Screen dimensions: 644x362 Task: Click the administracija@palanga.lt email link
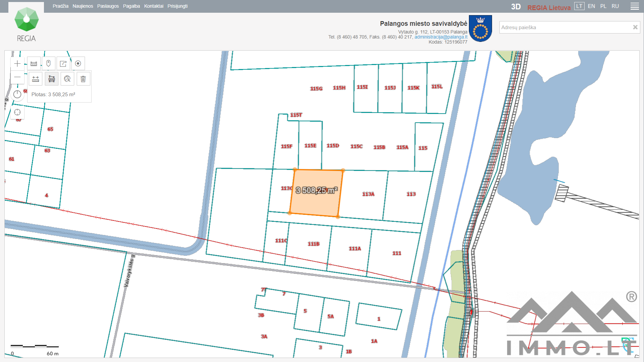pyautogui.click(x=441, y=37)
